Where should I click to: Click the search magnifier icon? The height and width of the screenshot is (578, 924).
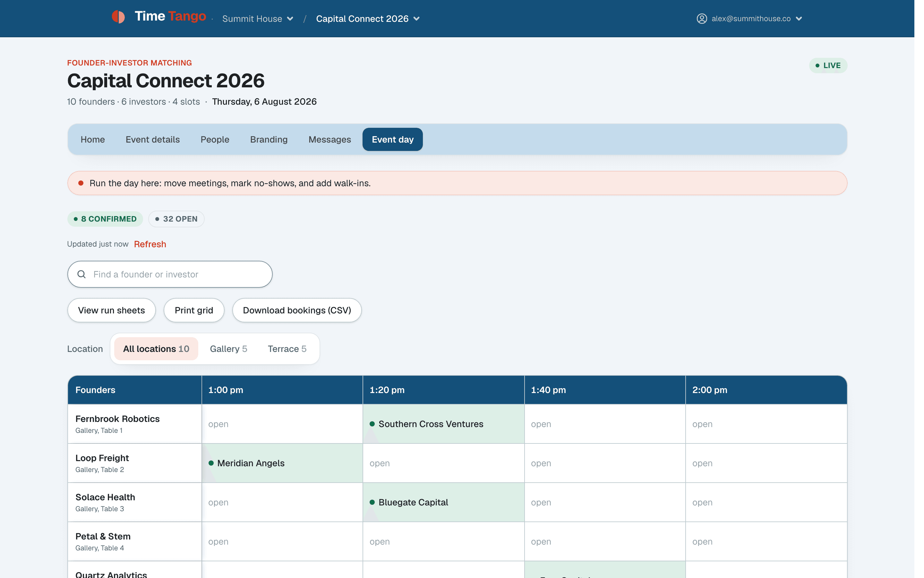[x=81, y=274]
